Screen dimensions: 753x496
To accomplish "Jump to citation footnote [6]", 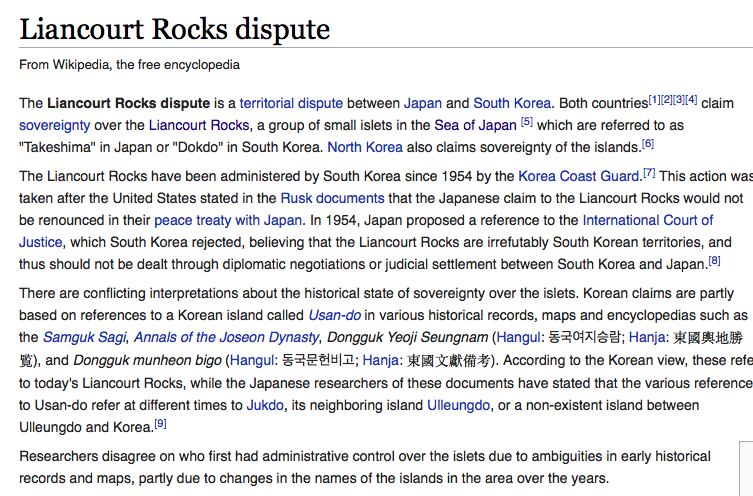I will pyautogui.click(x=647, y=143).
